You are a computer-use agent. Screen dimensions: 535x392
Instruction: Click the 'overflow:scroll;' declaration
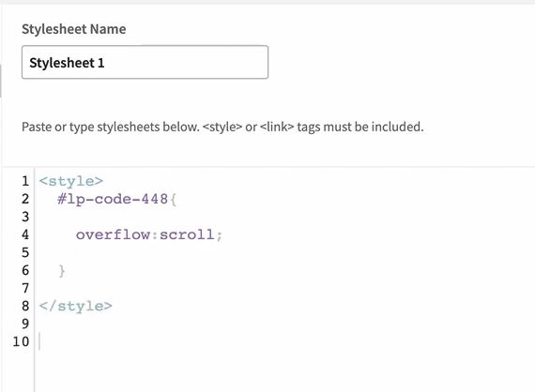pyautogui.click(x=148, y=234)
